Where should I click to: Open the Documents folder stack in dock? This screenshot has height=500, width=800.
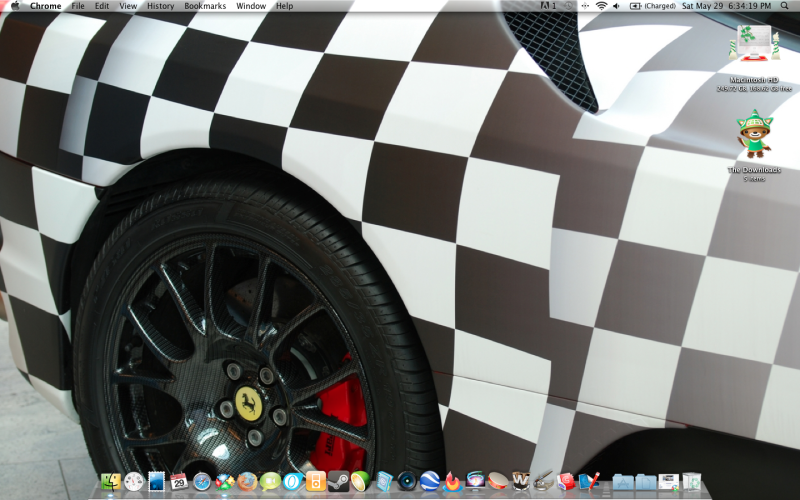(646, 482)
